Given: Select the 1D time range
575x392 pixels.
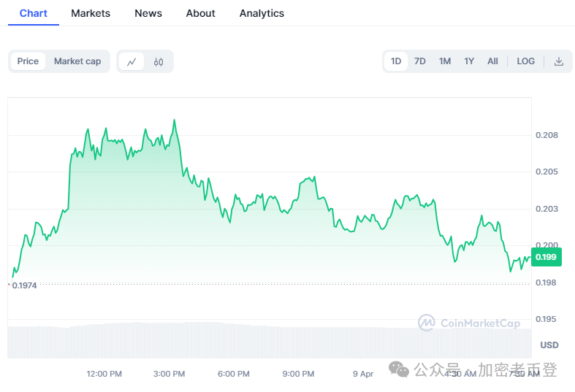Looking at the screenshot, I should click(x=396, y=61).
